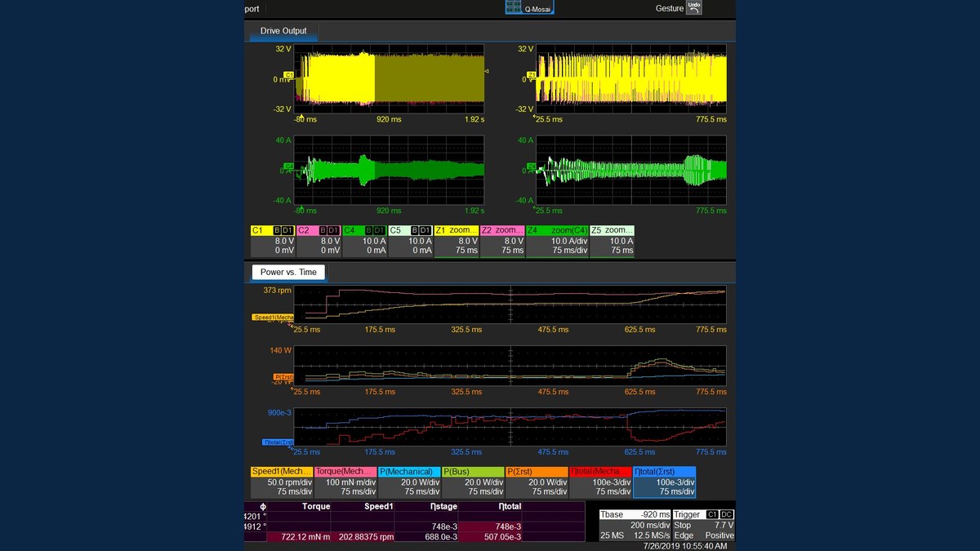This screenshot has width=980, height=551.
Task: Select the Z2 zoom descriptor box
Action: point(503,241)
